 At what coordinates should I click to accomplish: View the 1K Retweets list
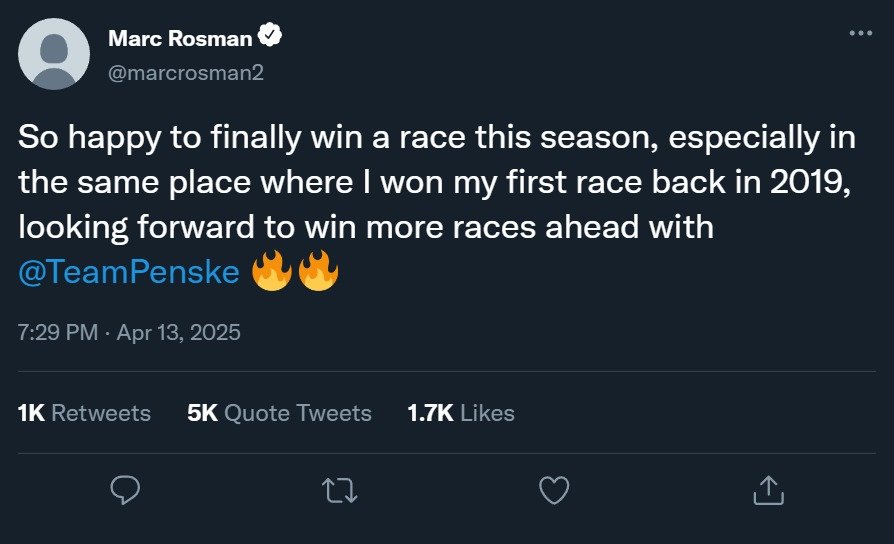coord(84,413)
